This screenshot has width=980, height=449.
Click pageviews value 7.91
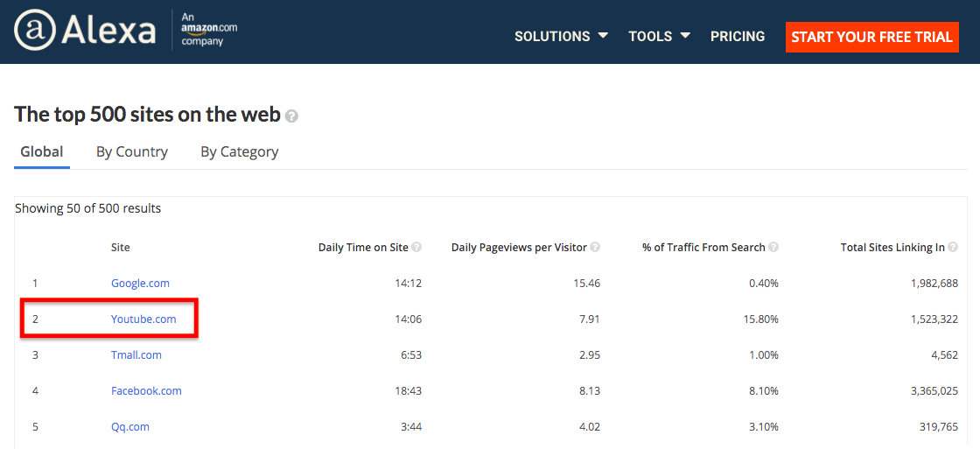(590, 319)
